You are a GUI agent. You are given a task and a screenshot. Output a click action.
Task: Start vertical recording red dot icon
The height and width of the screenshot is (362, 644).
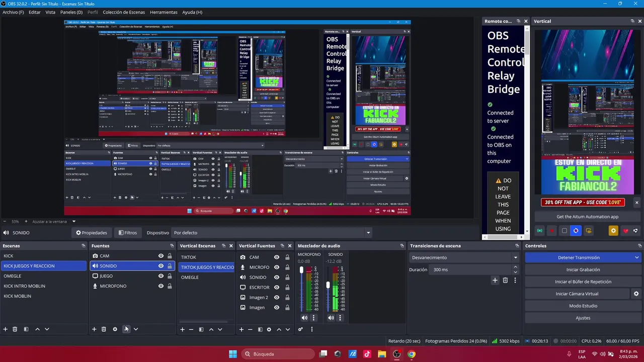(x=552, y=231)
